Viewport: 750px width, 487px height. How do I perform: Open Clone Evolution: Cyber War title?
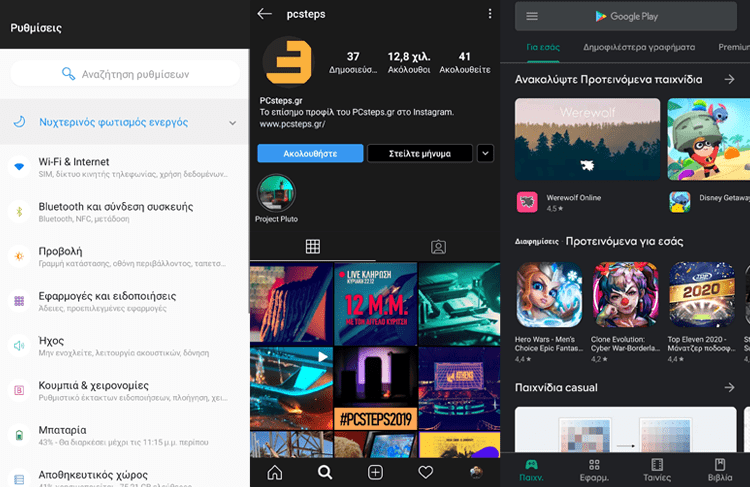point(625,344)
